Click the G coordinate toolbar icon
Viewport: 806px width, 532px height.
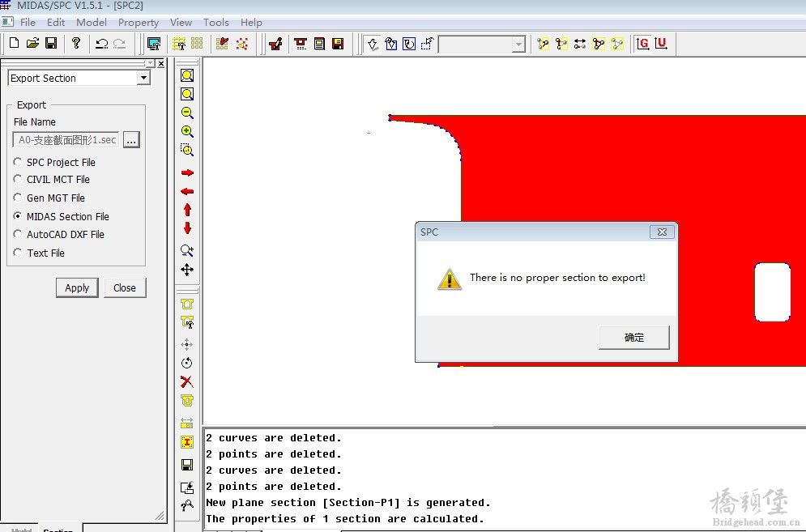642,44
